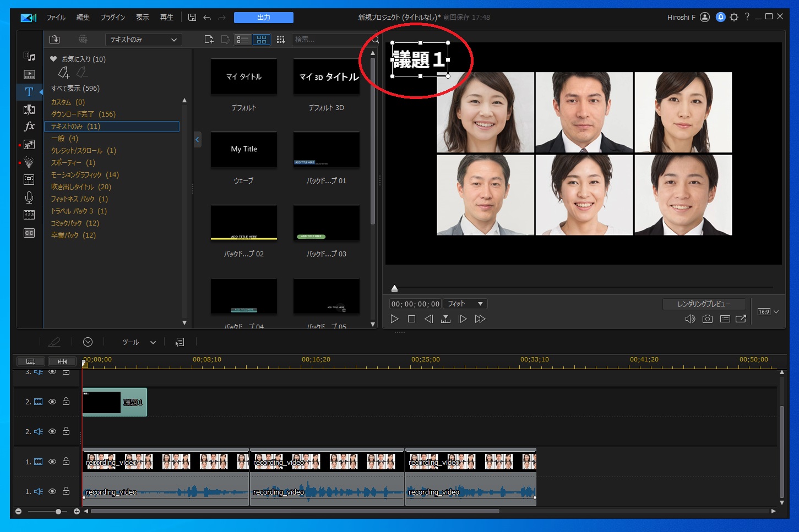Lock audio track 2
The height and width of the screenshot is (532, 799).
coord(66,431)
